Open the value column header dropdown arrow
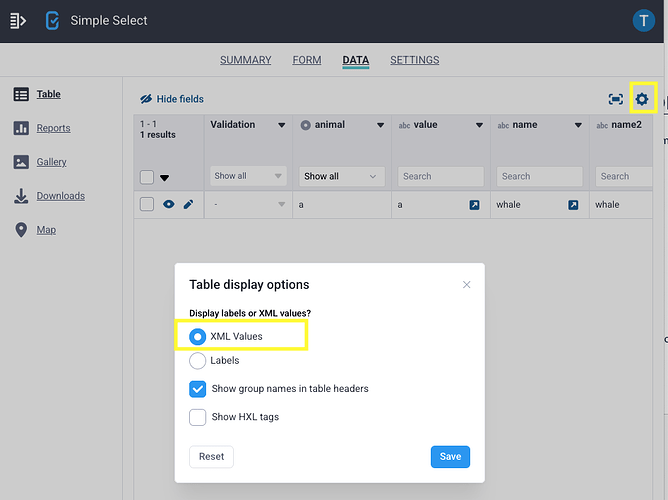The height and width of the screenshot is (500, 668). (479, 125)
